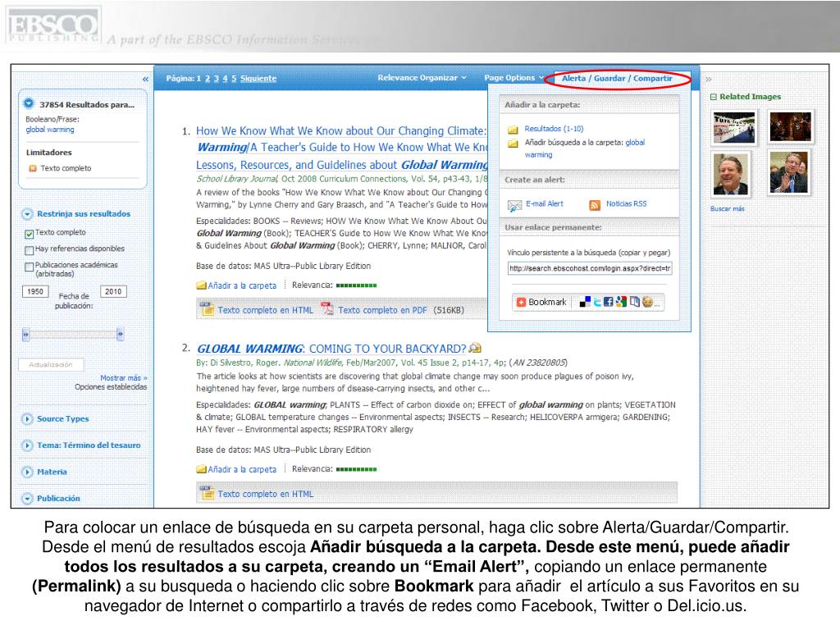This screenshot has width=840, height=630.
Task: Click Buscar más under Related Images
Action: (x=727, y=209)
